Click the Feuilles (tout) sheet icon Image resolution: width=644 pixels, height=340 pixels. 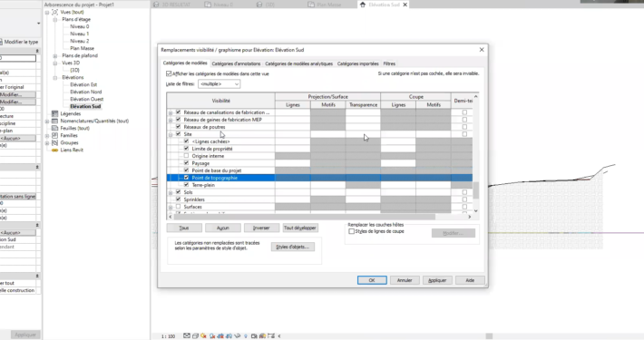point(54,128)
